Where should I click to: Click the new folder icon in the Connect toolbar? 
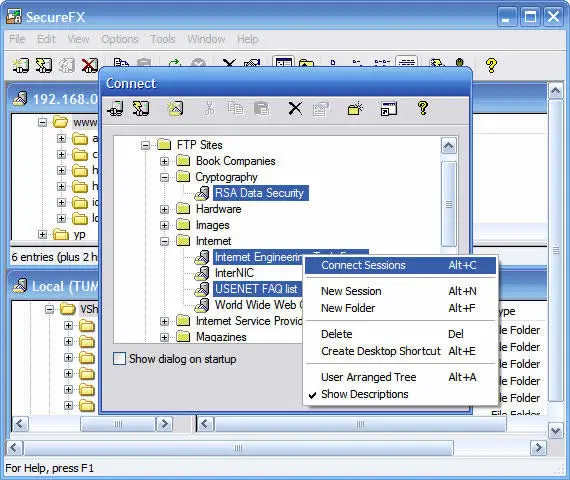coord(355,108)
